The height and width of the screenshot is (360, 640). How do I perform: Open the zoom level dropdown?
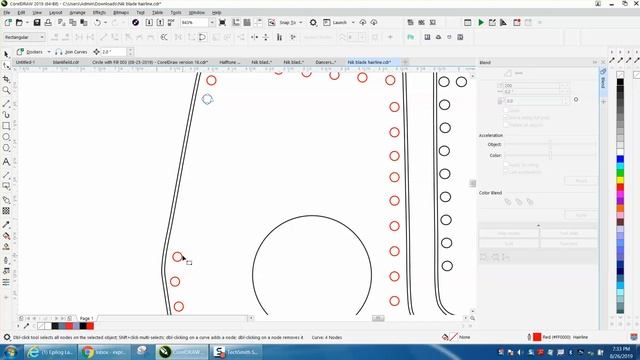click(212, 23)
